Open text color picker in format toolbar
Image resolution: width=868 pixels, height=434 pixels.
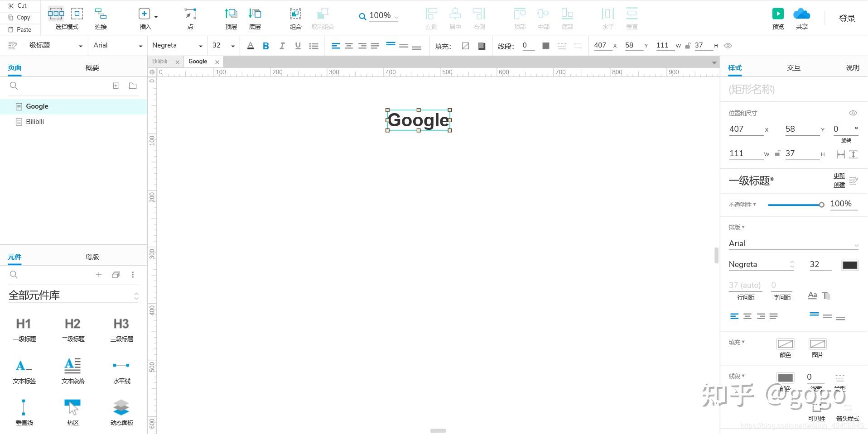(x=251, y=46)
